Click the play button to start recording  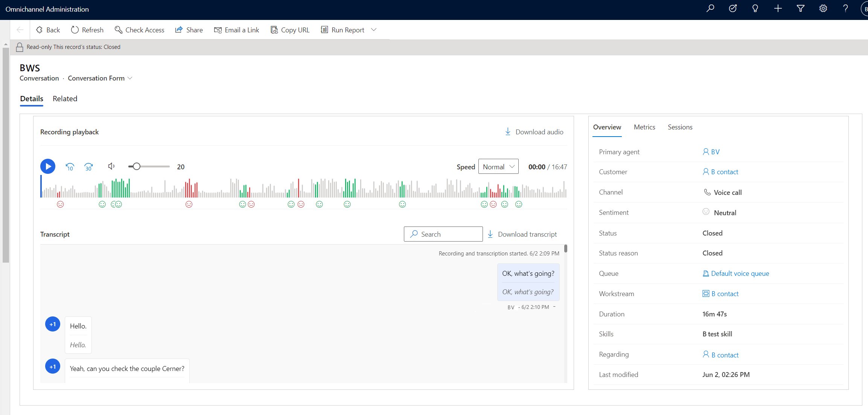(x=47, y=166)
